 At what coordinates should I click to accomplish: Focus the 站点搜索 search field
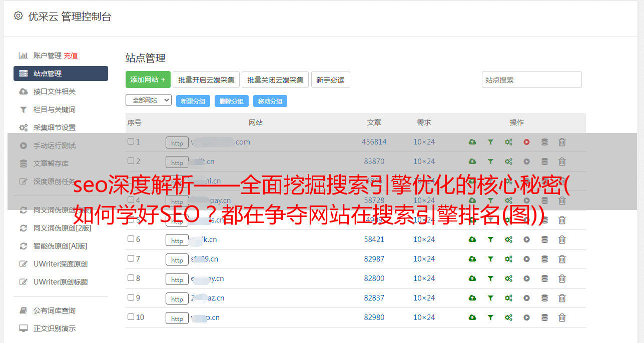[532, 79]
